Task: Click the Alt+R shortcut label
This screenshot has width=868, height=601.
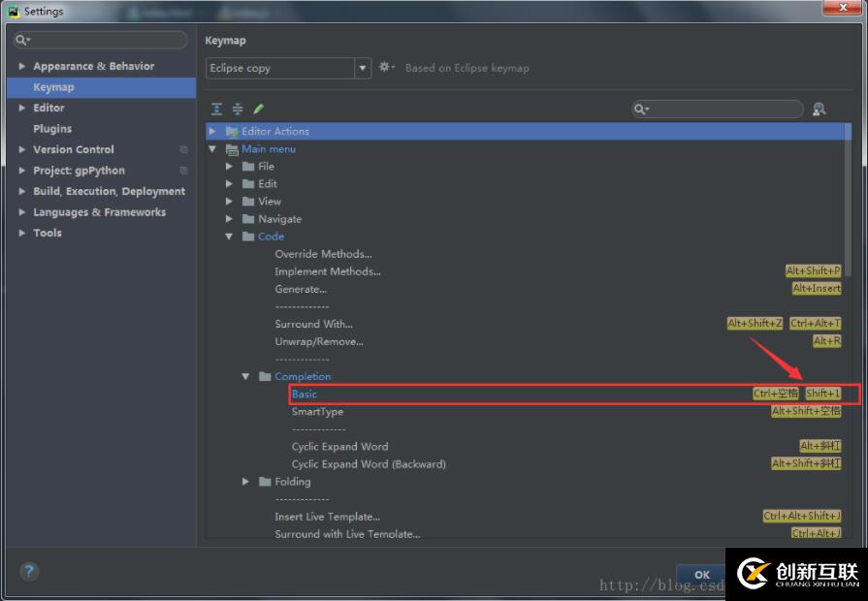Action: pyautogui.click(x=827, y=341)
